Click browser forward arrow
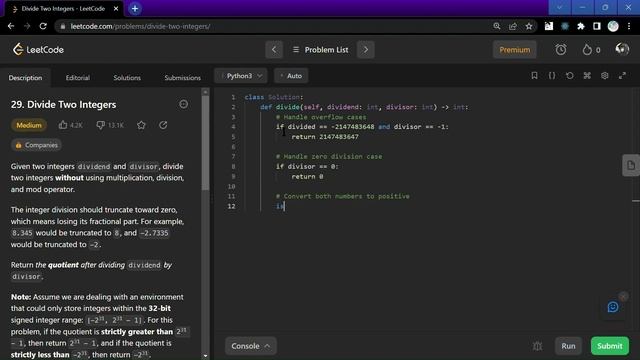Viewport: 640px width, 360px height. click(27, 26)
